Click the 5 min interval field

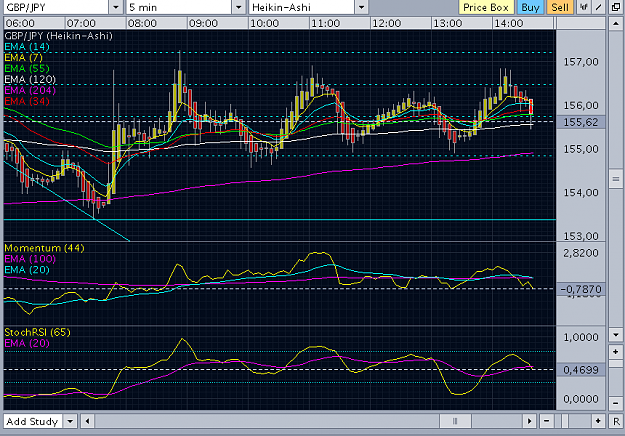coord(179,7)
